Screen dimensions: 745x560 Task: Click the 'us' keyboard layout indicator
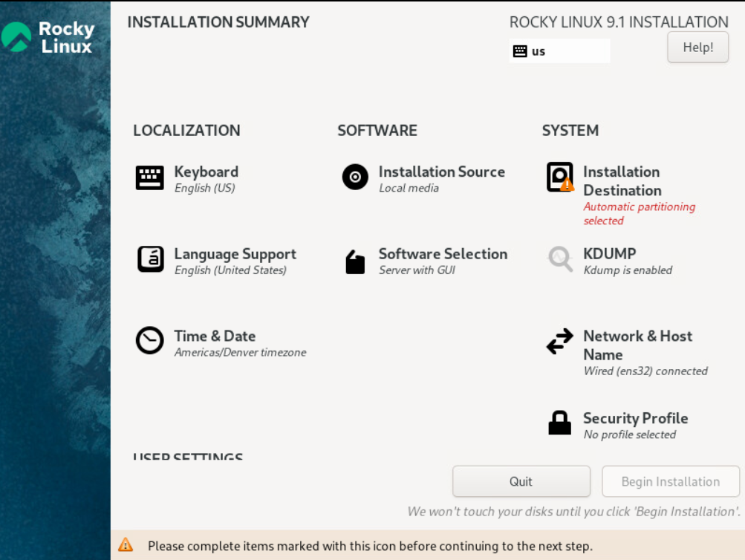(559, 51)
